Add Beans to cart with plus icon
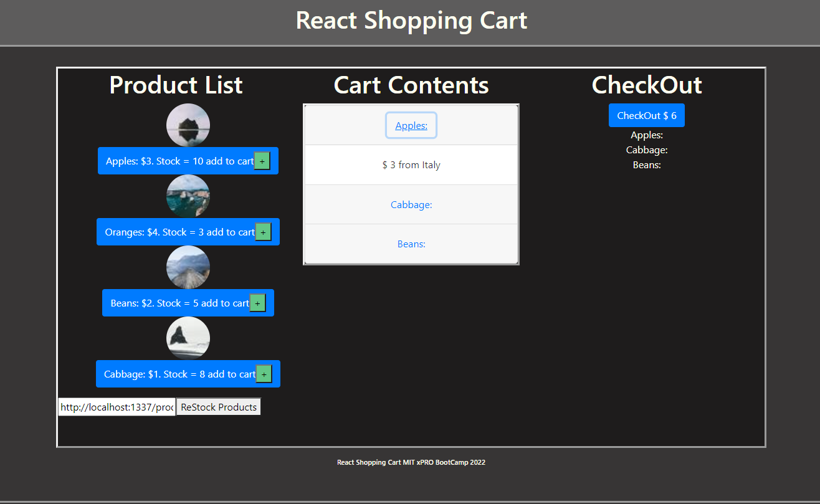This screenshot has width=820, height=504. [257, 303]
